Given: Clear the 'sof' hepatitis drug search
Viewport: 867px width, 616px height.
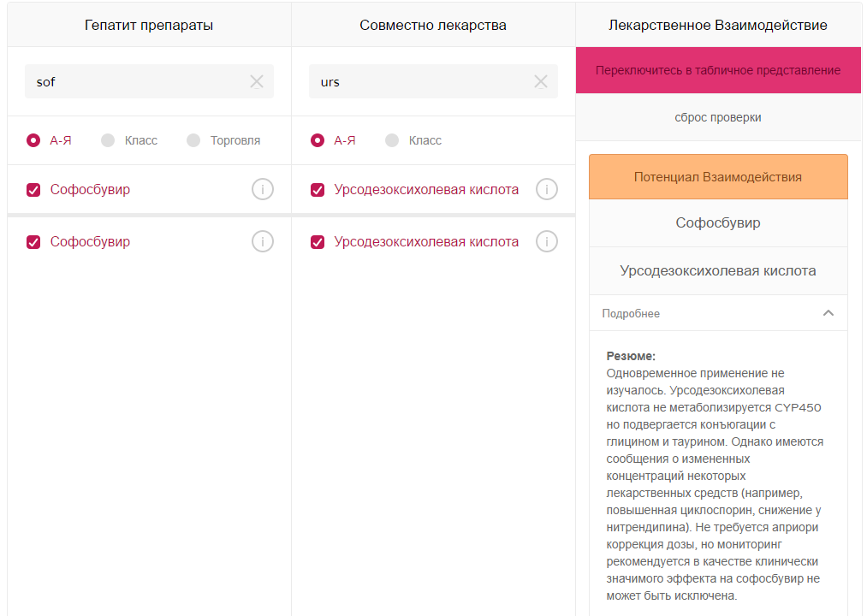Looking at the screenshot, I should coord(257,82).
